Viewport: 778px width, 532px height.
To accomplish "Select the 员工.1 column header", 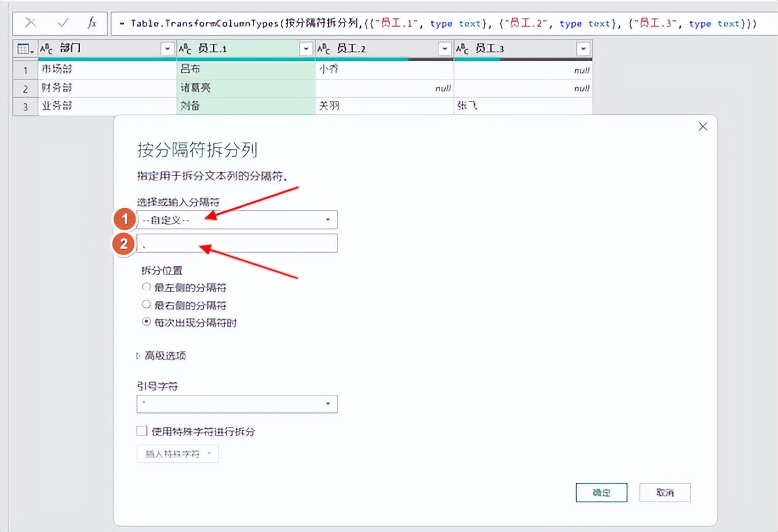I will coord(246,49).
